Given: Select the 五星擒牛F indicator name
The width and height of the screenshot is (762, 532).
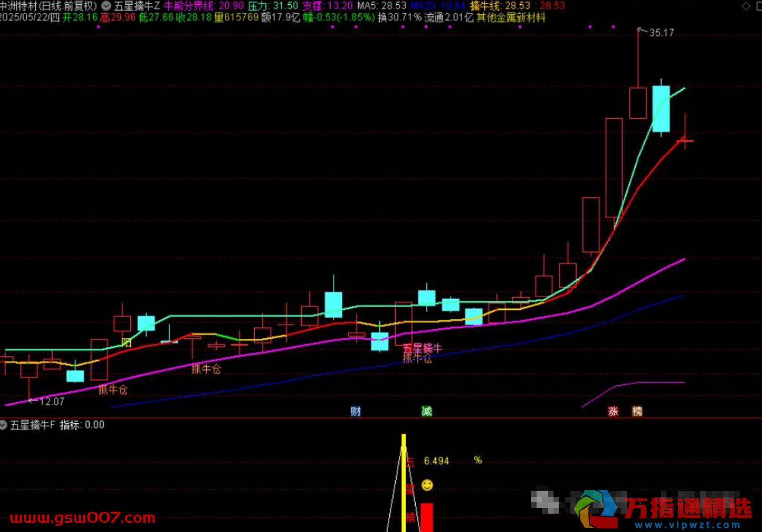Looking at the screenshot, I should tap(32, 425).
